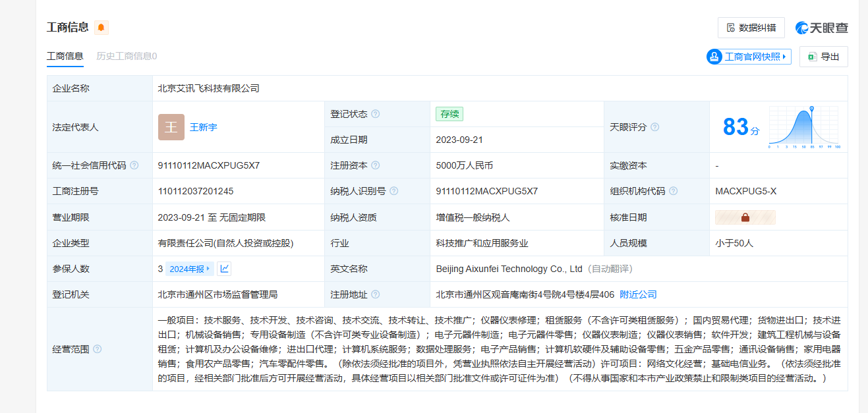
Task: Click the 王 legal representative avatar
Action: (171, 127)
